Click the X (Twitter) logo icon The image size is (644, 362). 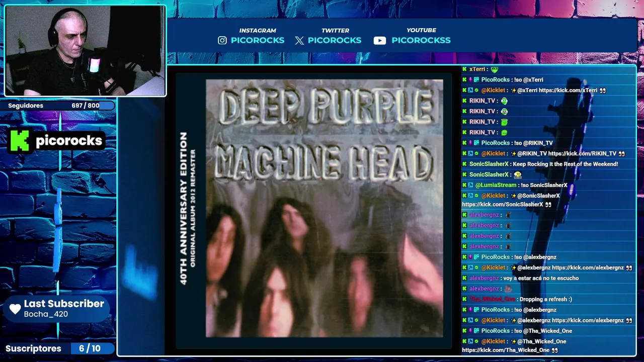click(x=299, y=41)
